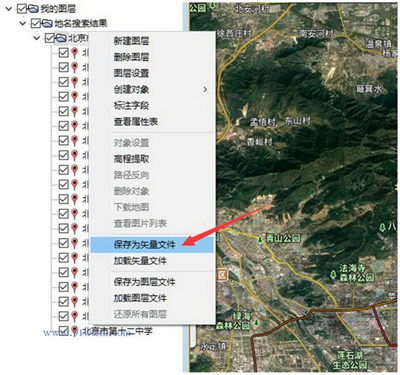Click the 青山公园 label on the map
Viewport: 400px width, 375px height.
(x=283, y=238)
